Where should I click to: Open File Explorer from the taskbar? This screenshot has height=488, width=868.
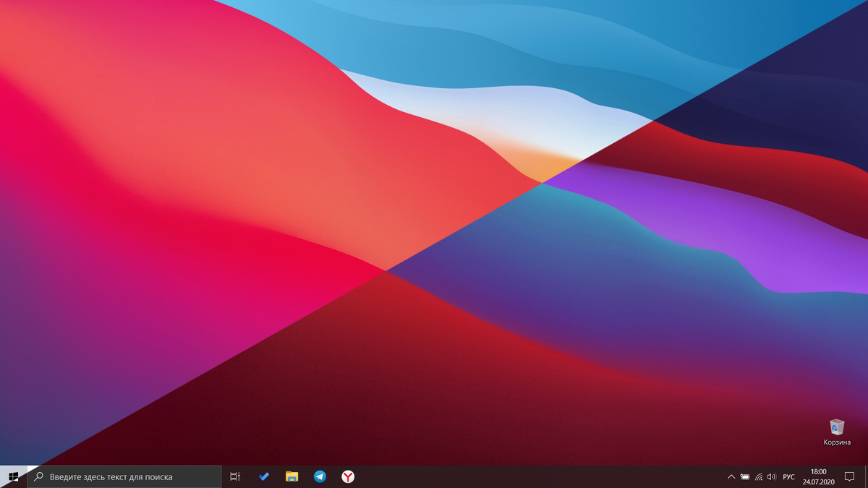tap(292, 476)
